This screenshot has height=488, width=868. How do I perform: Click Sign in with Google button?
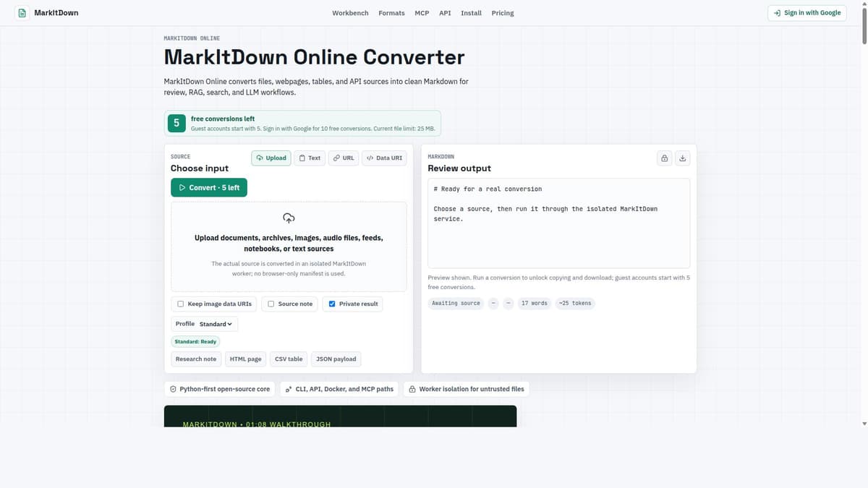[807, 13]
